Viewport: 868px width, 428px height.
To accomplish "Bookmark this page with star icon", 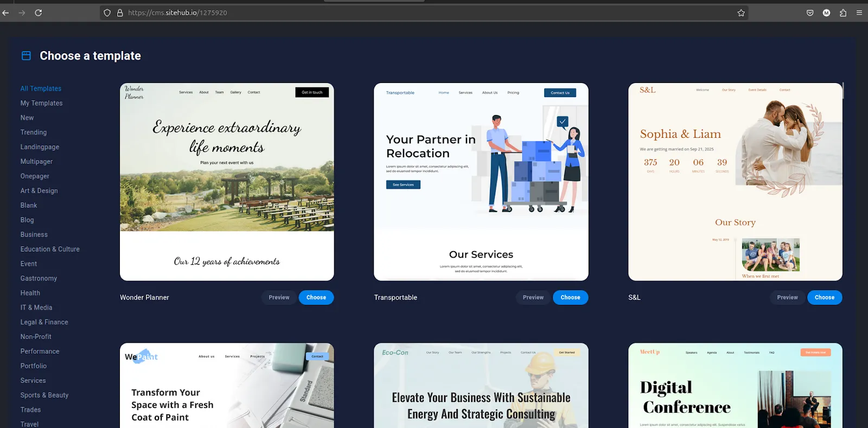I will (x=741, y=13).
